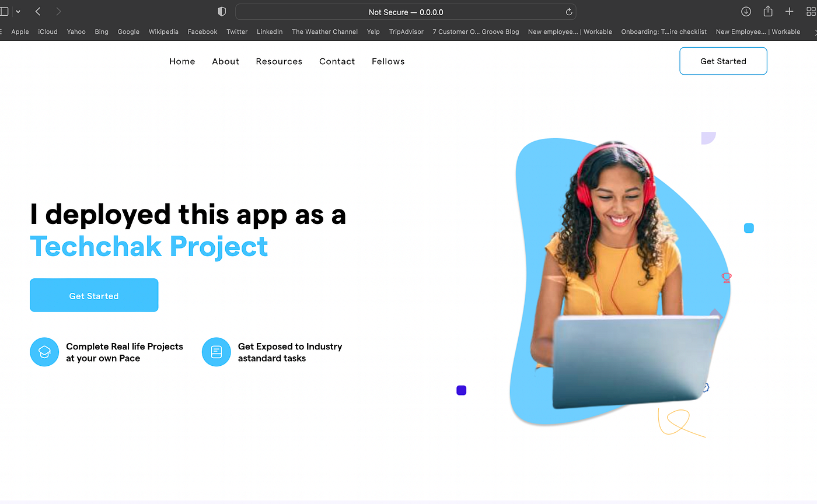The width and height of the screenshot is (817, 504).
Task: Click the hero image of woman with laptop
Action: coord(620,282)
